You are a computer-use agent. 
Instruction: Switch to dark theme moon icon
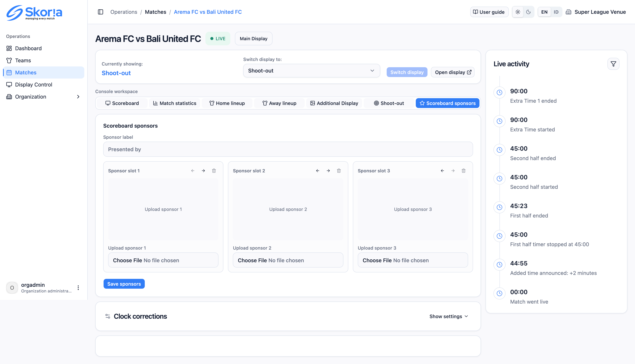(x=528, y=12)
